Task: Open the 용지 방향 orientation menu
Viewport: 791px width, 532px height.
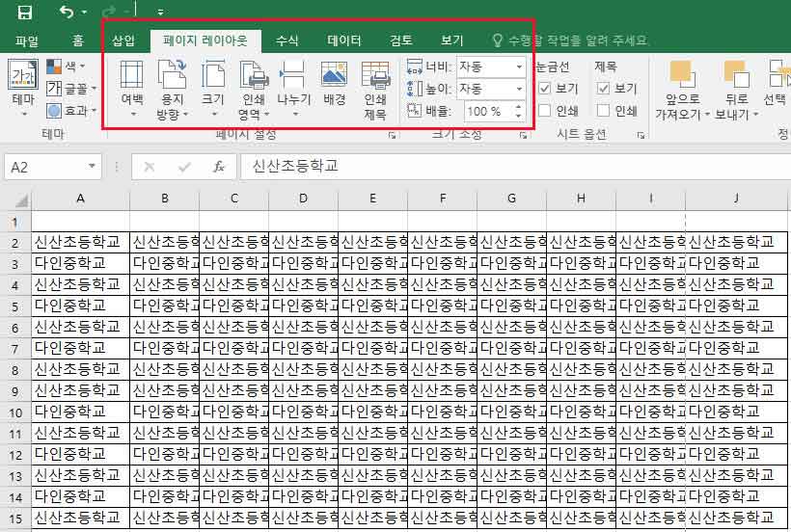Action: point(172,90)
